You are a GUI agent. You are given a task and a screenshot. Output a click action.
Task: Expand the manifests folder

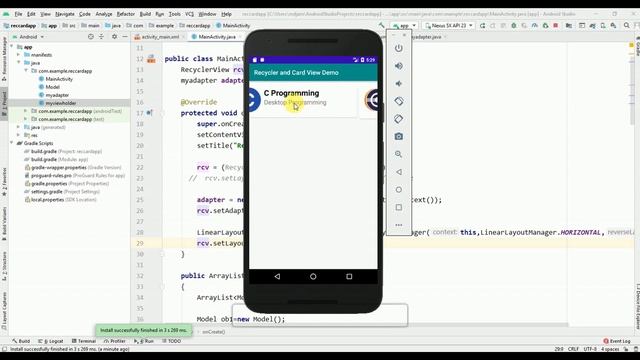click(x=18, y=55)
